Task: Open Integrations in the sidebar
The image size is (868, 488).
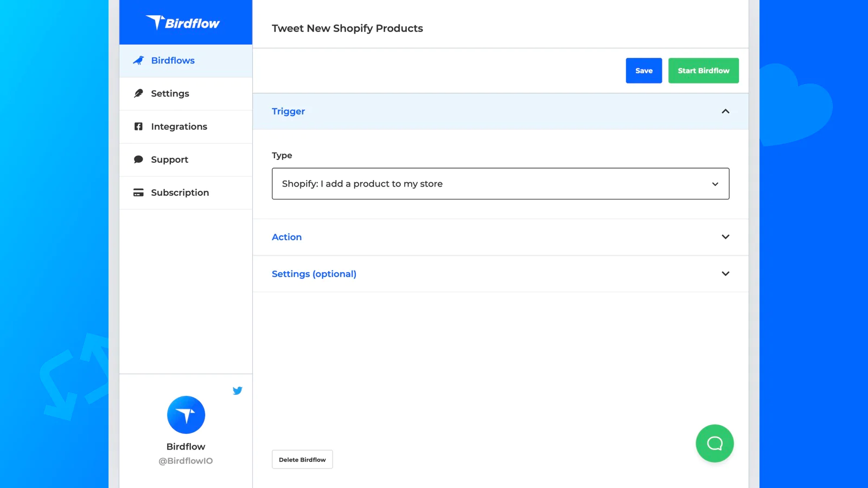Action: tap(186, 127)
